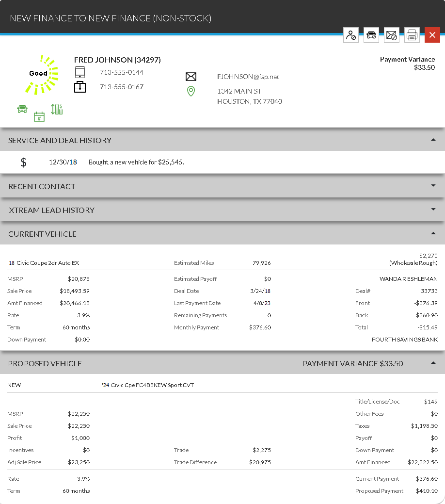445x504 pixels.
Task: Expand the Recent Contact section
Action: point(433,186)
